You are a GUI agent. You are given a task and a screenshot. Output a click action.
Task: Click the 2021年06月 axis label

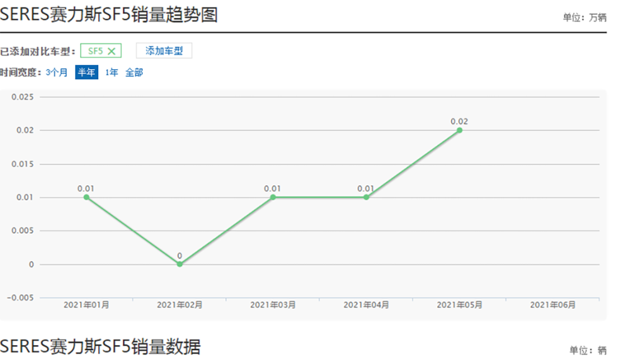pyautogui.click(x=553, y=305)
